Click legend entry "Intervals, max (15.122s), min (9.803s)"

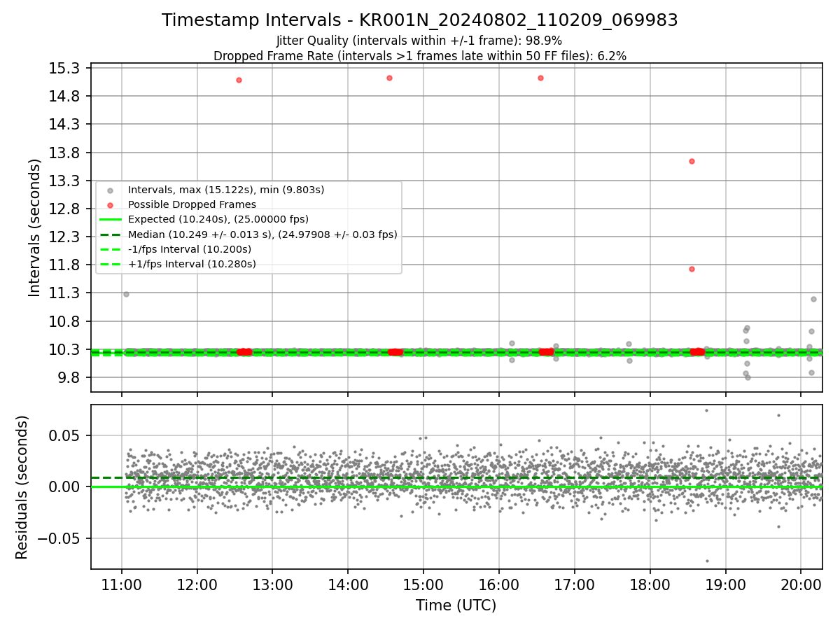(226, 190)
